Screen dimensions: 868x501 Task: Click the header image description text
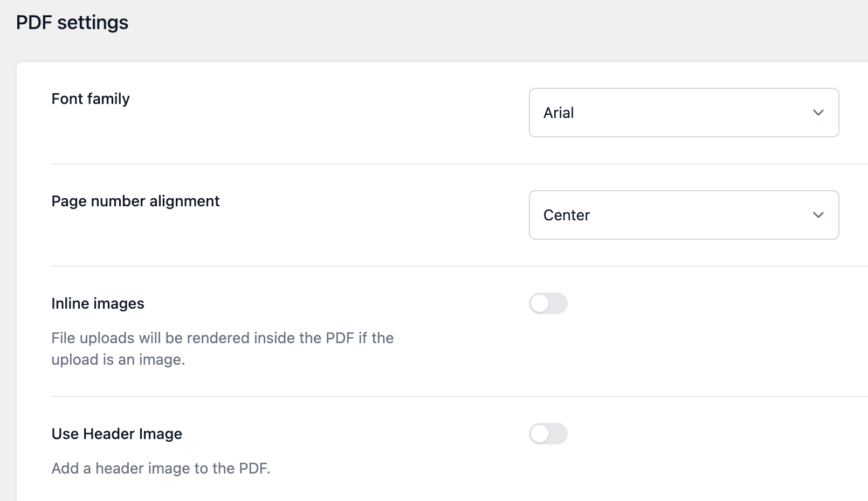(162, 468)
